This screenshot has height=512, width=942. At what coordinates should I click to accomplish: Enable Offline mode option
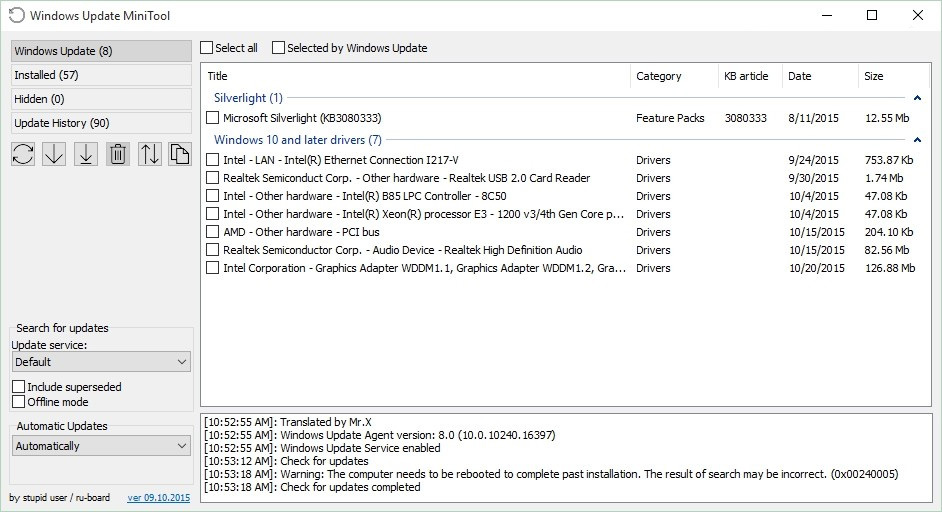pos(19,401)
